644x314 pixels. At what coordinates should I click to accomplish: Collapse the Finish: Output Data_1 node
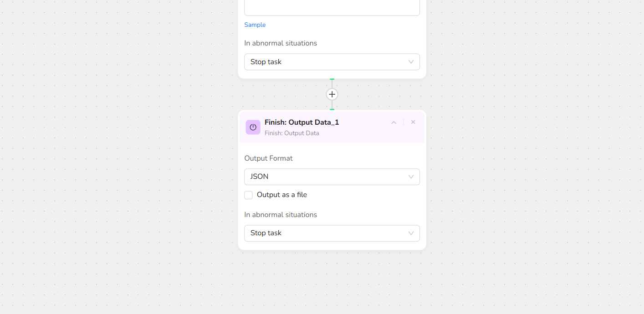pos(394,122)
